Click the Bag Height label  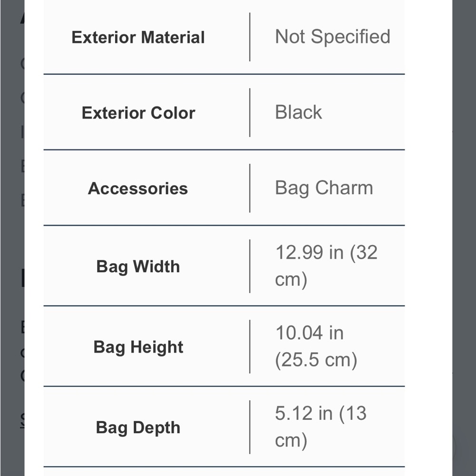[138, 347]
